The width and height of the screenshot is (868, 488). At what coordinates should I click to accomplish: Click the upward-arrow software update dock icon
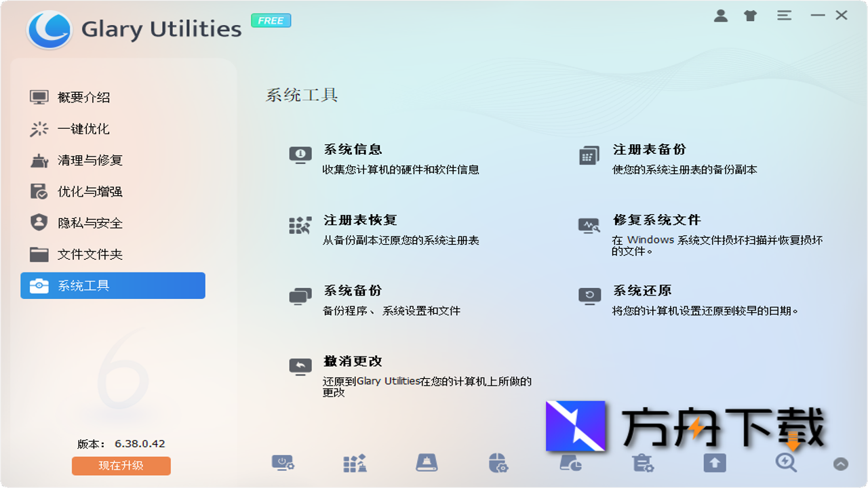tap(714, 463)
